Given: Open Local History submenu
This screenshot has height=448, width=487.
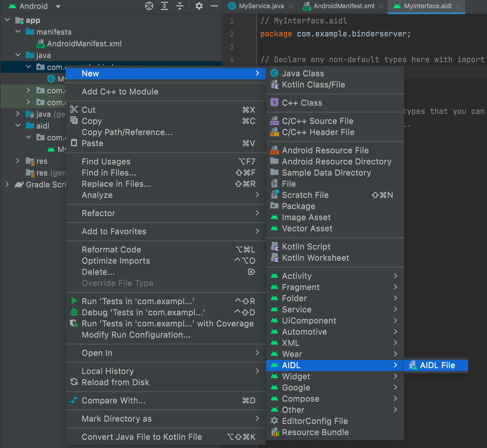Looking at the screenshot, I should (x=166, y=371).
